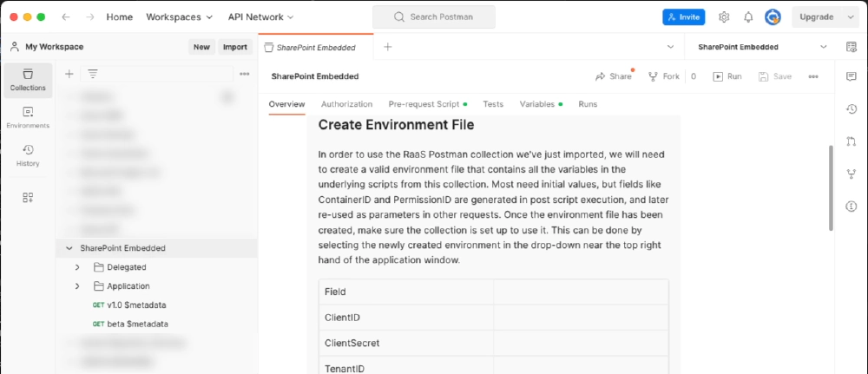Screen dimensions: 868x374
Task: Open the collection info icon
Action: [852, 207]
